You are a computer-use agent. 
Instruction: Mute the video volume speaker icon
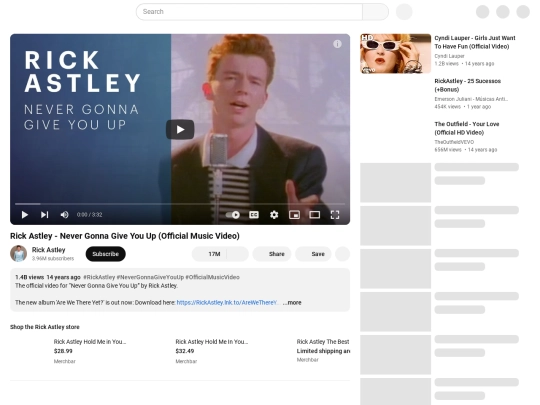(64, 215)
